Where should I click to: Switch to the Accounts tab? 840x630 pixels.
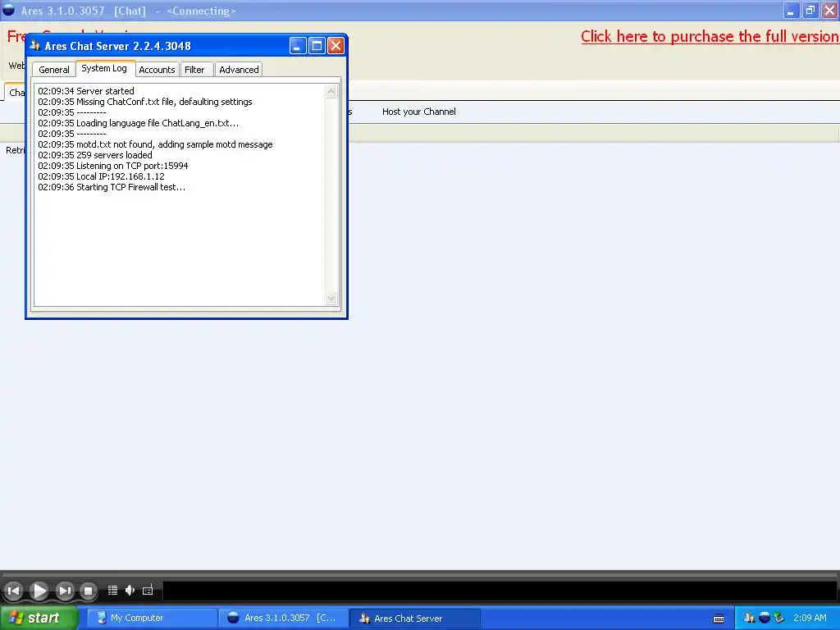tap(157, 70)
